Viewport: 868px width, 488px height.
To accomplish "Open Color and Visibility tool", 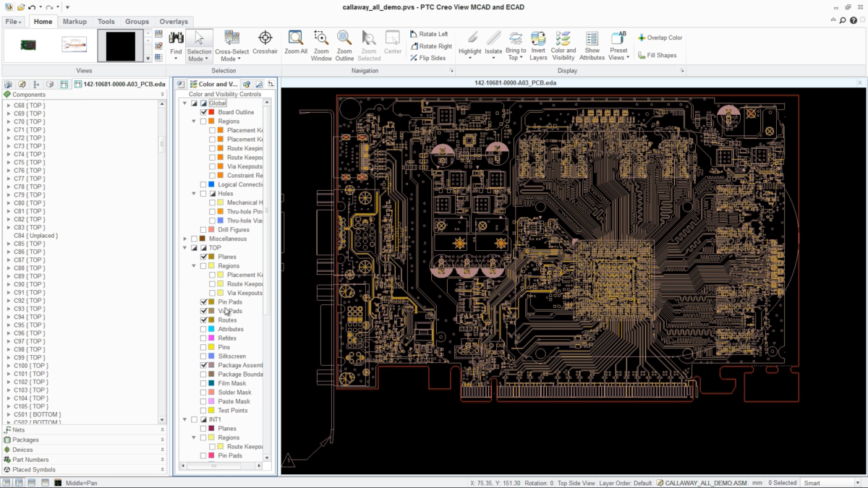I will point(563,38).
